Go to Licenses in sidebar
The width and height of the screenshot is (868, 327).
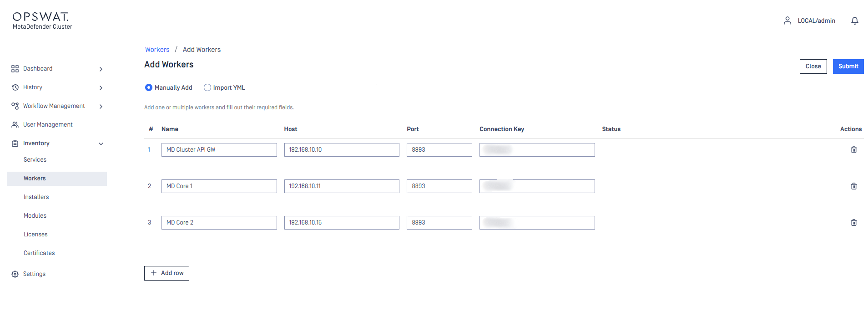pos(35,235)
